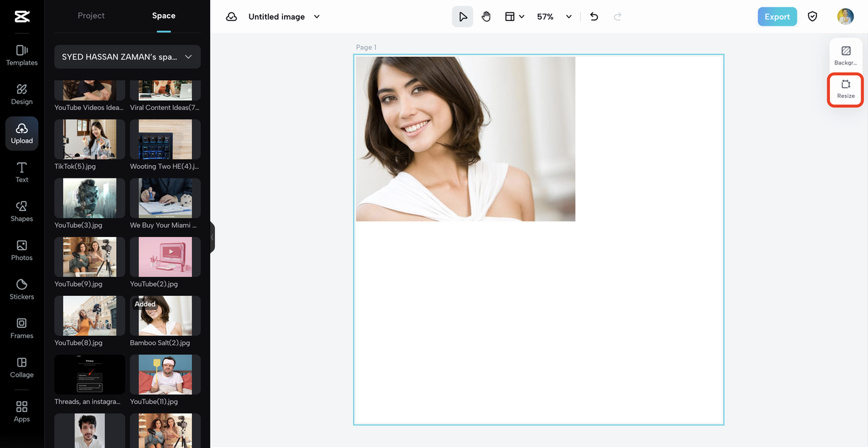Screen dimensions: 868x448
Task: Open the Apps panel
Action: 22,411
